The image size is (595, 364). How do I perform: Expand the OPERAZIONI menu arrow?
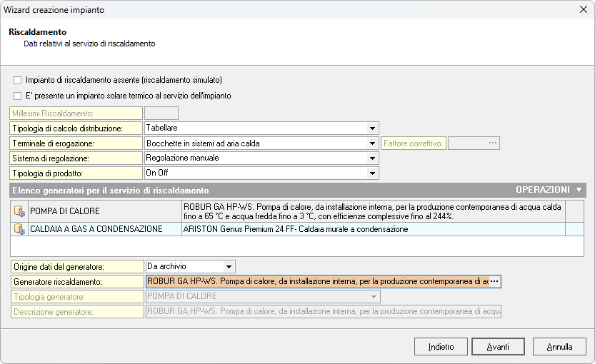point(579,191)
